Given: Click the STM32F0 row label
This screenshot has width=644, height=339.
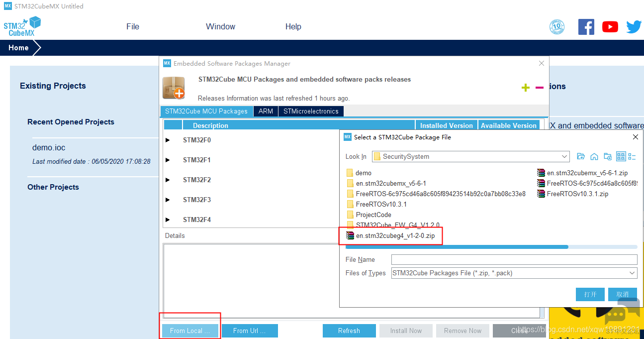Looking at the screenshot, I should point(196,140).
